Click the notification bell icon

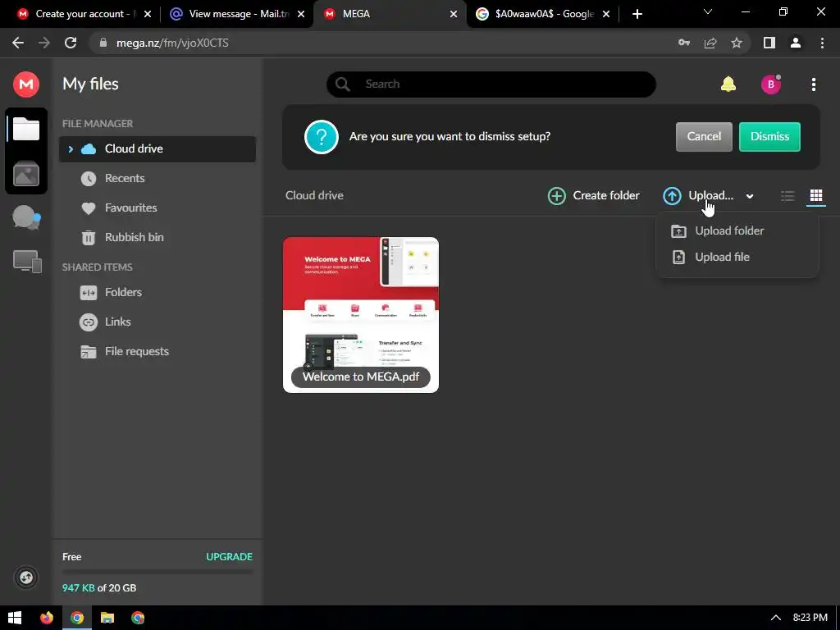coord(728,84)
